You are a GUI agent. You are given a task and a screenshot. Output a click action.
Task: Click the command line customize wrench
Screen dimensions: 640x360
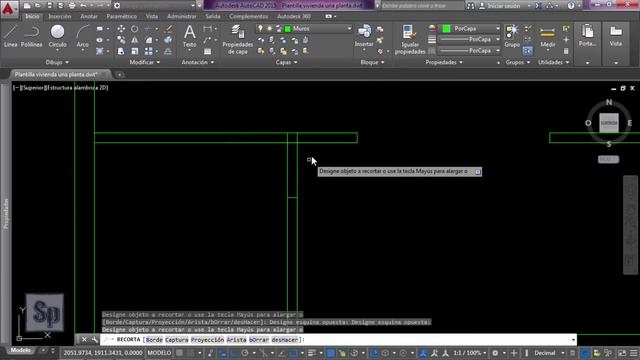[x=95, y=340]
